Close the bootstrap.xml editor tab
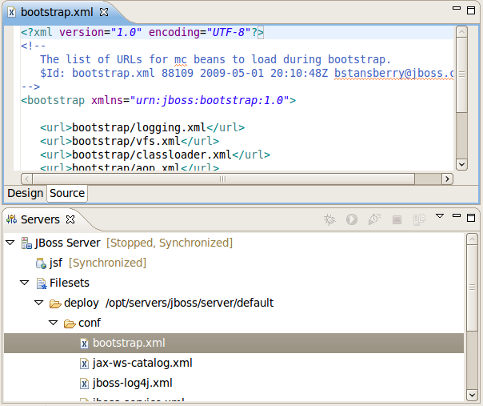Viewport: 483px width, 406px height. click(x=104, y=12)
